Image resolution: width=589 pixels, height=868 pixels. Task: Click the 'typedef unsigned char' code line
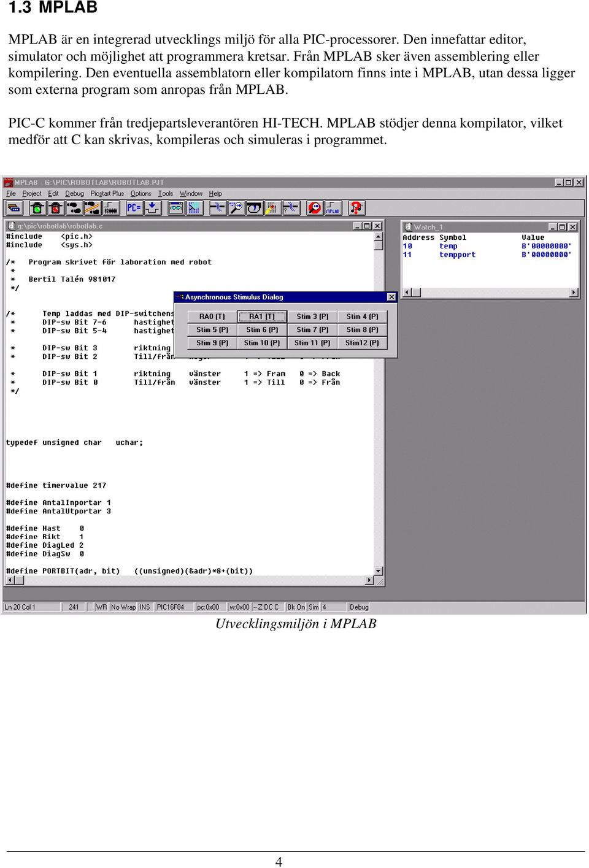74,443
